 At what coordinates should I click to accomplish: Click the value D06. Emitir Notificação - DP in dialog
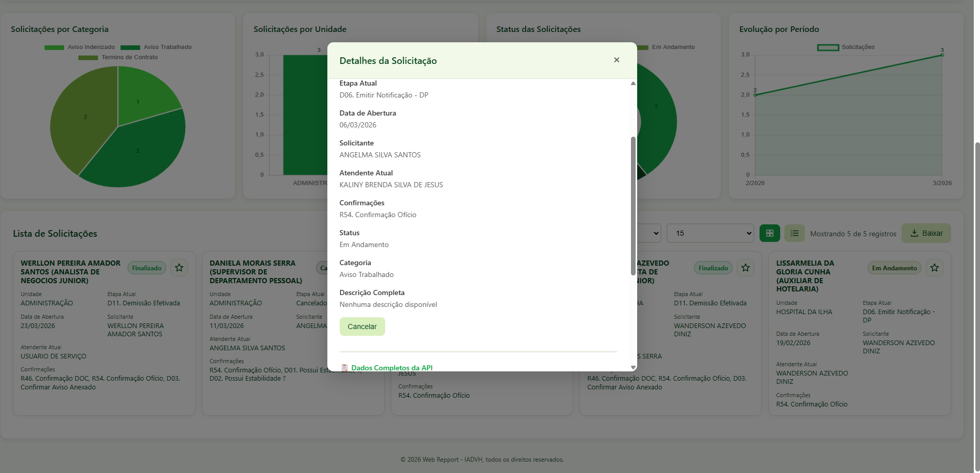[x=384, y=95]
